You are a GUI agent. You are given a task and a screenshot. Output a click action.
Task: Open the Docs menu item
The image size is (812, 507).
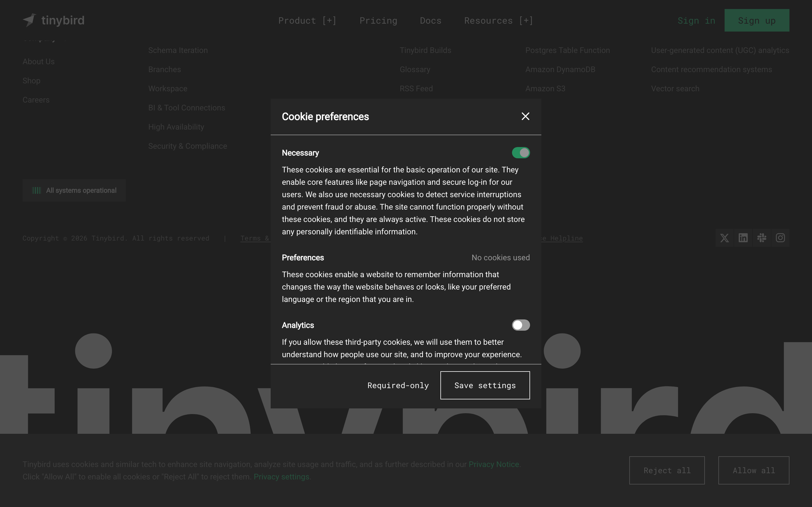click(431, 21)
